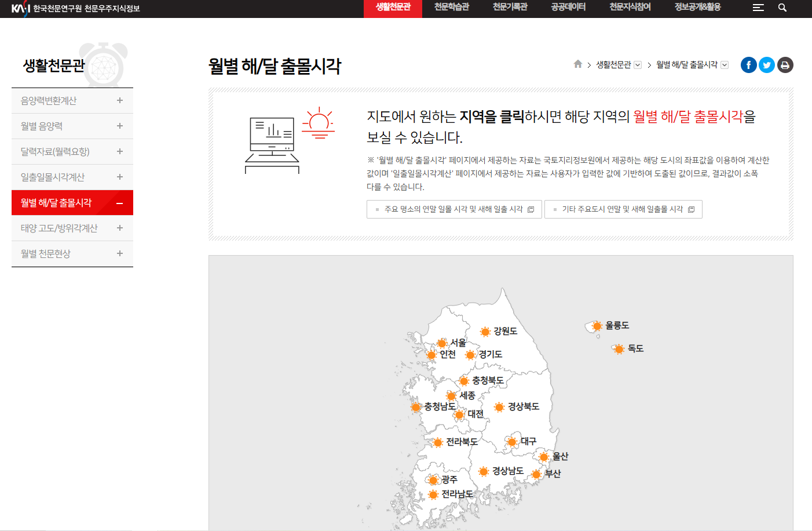Print the page using the printer icon
The height and width of the screenshot is (531, 812).
tap(785, 64)
